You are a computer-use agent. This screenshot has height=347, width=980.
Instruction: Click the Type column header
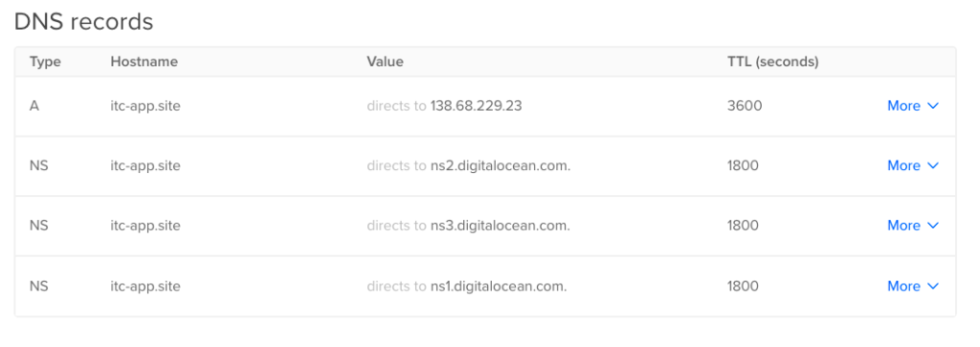pos(45,62)
